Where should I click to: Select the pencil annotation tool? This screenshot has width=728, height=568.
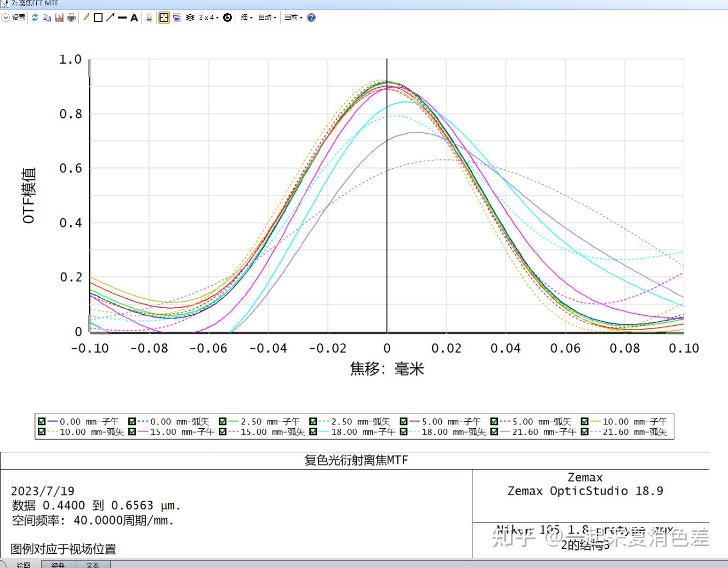coord(86,18)
